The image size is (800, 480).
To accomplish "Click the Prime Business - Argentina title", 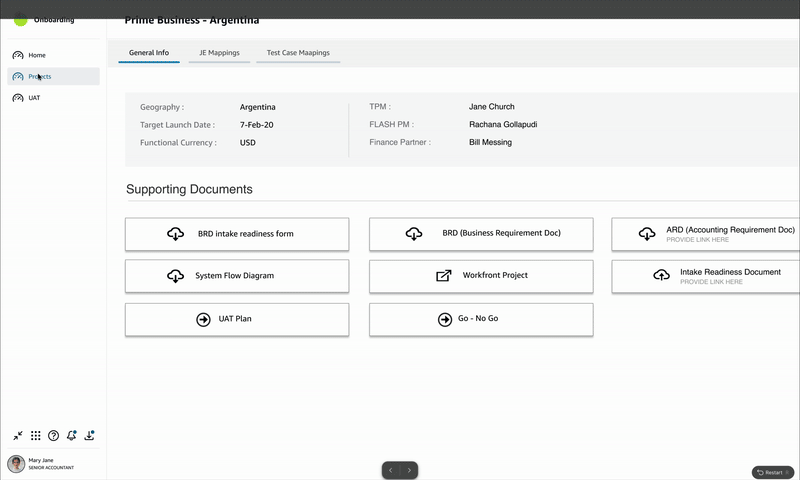I will [192, 20].
